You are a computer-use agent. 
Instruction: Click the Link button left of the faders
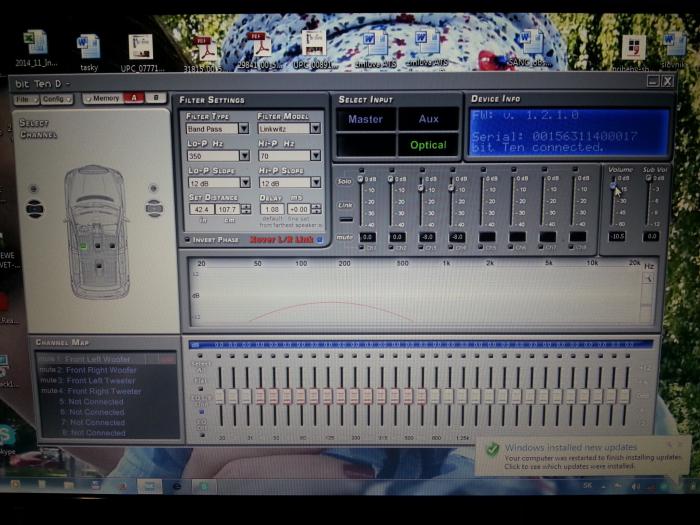(x=345, y=205)
